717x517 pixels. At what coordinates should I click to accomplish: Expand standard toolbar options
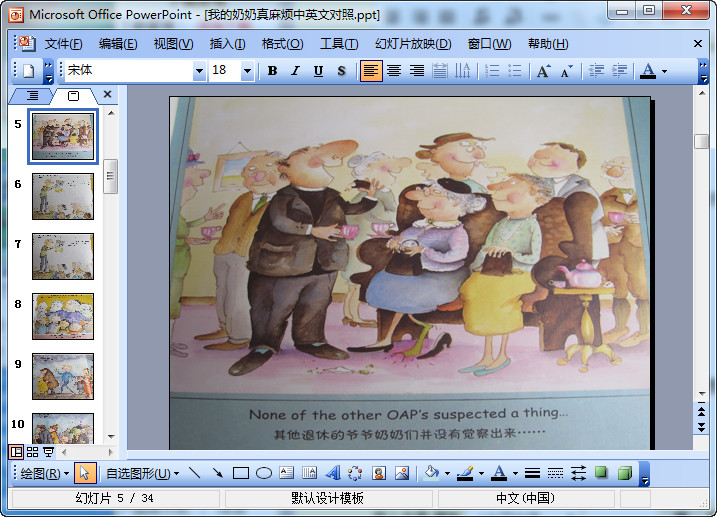point(48,72)
